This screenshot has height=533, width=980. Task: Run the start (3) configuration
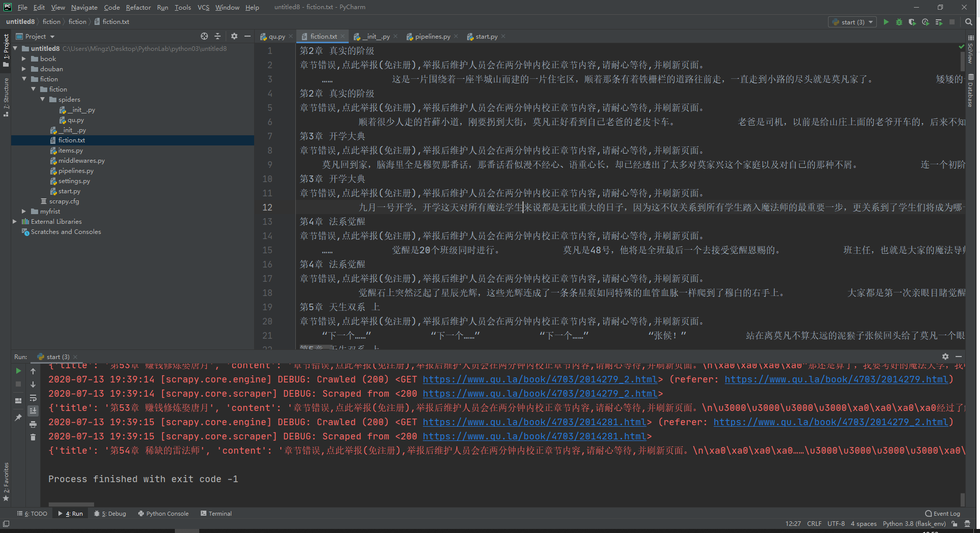(x=886, y=22)
